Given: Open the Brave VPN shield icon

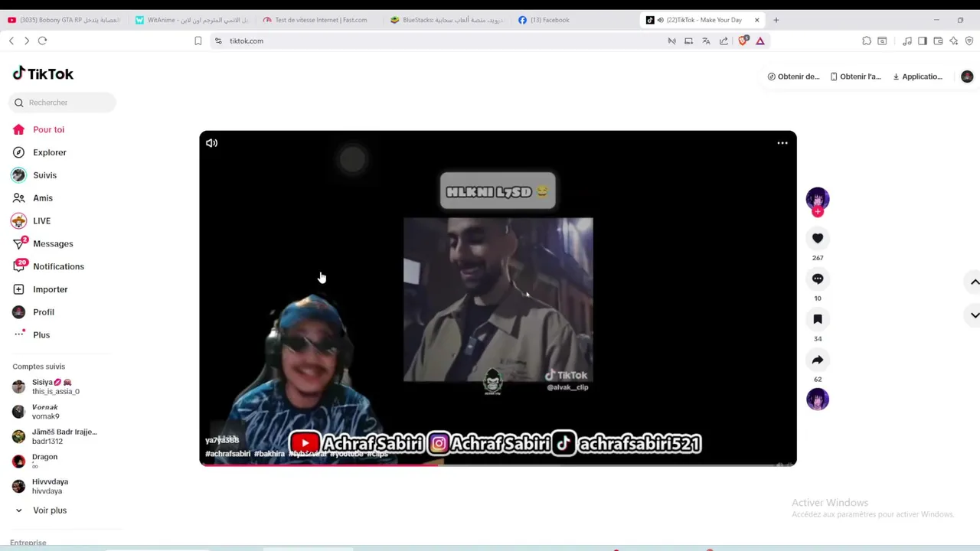Looking at the screenshot, I should 969,41.
